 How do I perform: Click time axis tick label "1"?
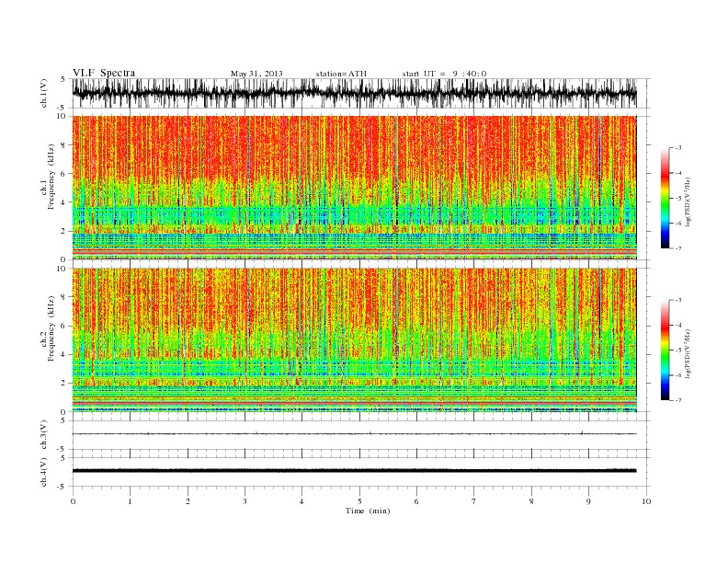(130, 501)
